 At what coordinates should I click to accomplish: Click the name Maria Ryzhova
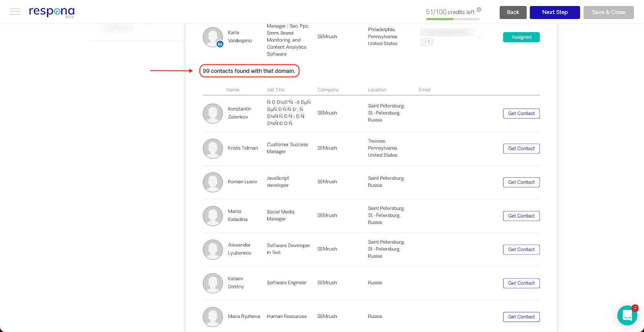click(244, 316)
